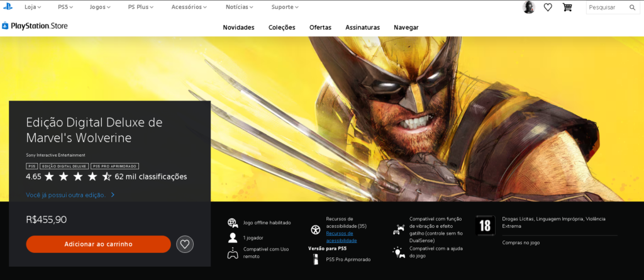Expand the PS5 dropdown menu
This screenshot has width=644, height=280.
click(65, 7)
